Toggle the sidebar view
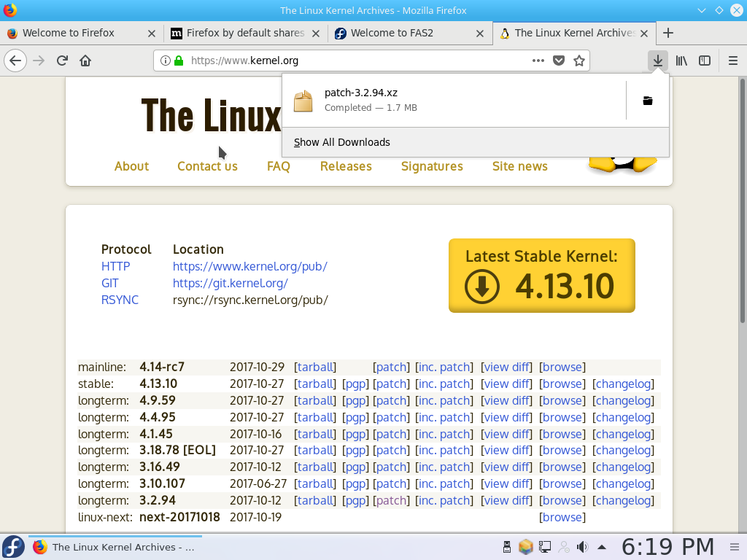 coord(705,61)
